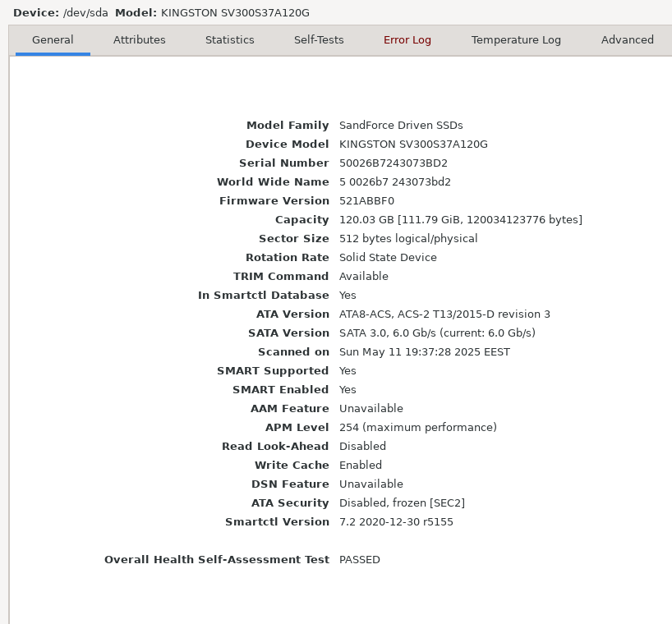Screen dimensions: 672x624
Task: Click the header model name 'KINGSTON SV300S37A120G'
Action: click(x=235, y=13)
